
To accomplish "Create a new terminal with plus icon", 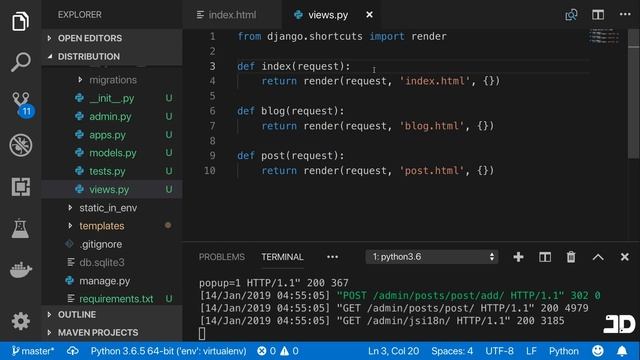I will (x=518, y=257).
